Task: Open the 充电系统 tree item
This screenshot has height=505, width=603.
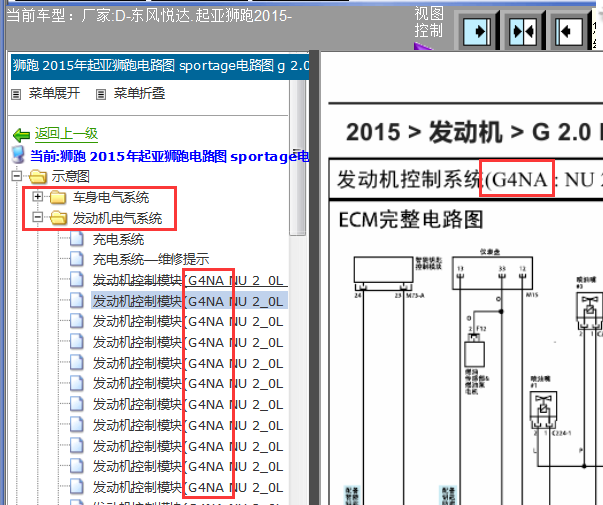Action: click(x=118, y=239)
